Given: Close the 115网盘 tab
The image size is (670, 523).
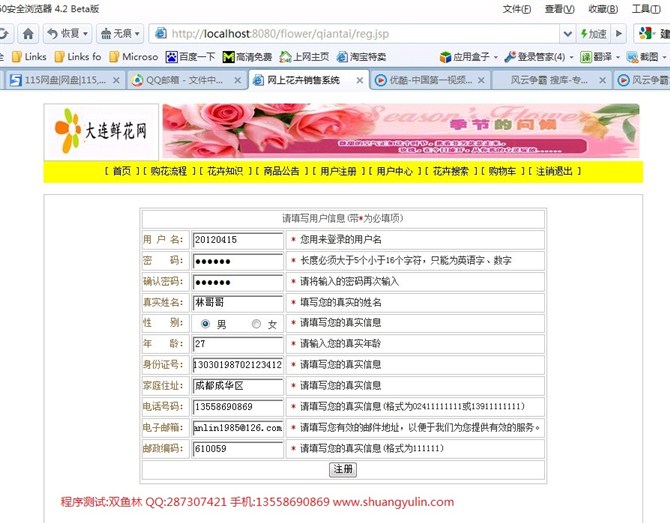Looking at the screenshot, I should click(x=116, y=80).
